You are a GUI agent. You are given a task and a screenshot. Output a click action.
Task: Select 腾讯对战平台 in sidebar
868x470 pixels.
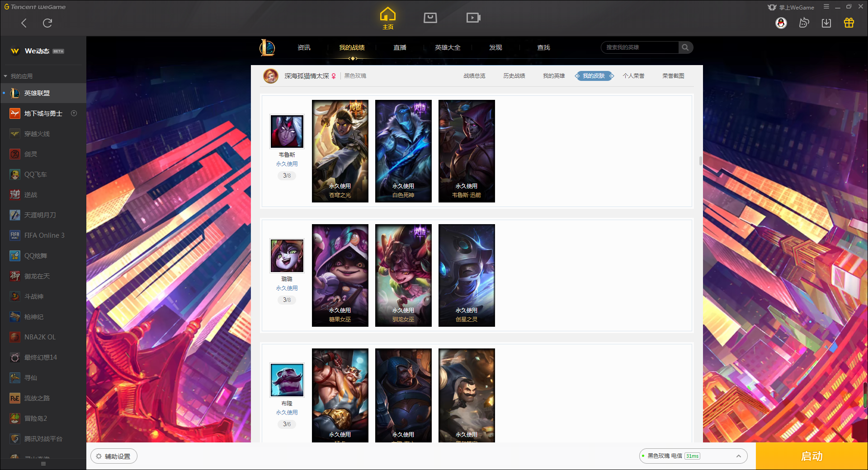(x=43, y=439)
